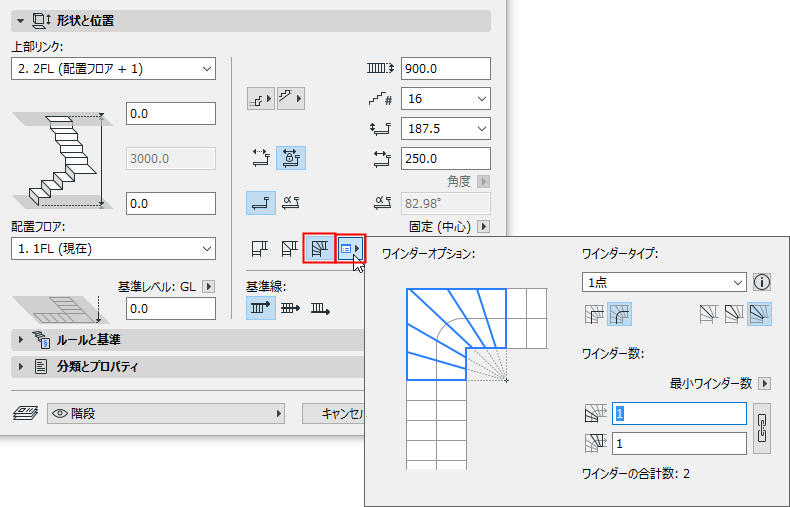Select the lock-symbol tread option icon

(x=291, y=158)
